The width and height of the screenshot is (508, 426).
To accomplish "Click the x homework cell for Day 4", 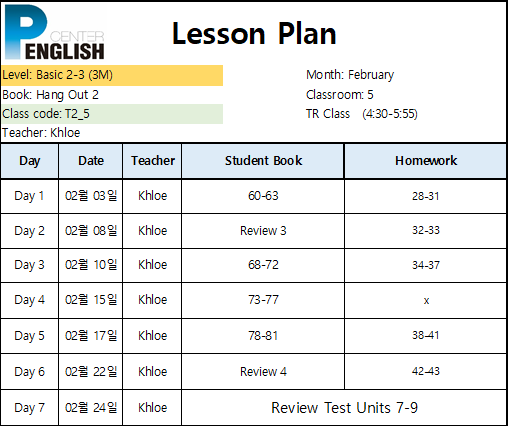I will [x=426, y=301].
